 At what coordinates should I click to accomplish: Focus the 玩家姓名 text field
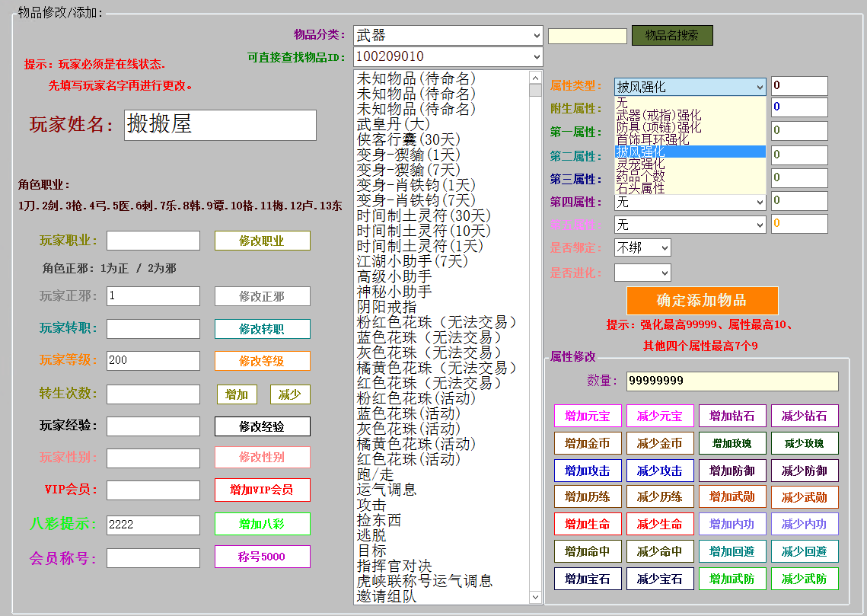[220, 125]
